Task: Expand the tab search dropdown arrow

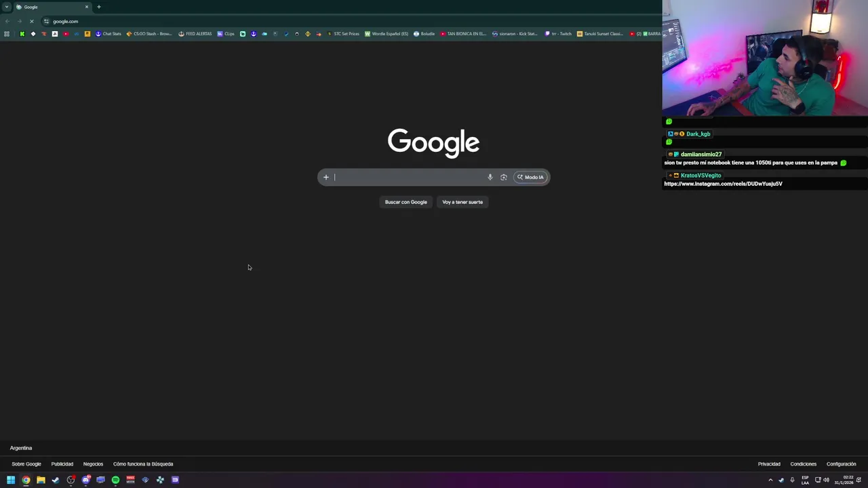Action: (x=7, y=7)
